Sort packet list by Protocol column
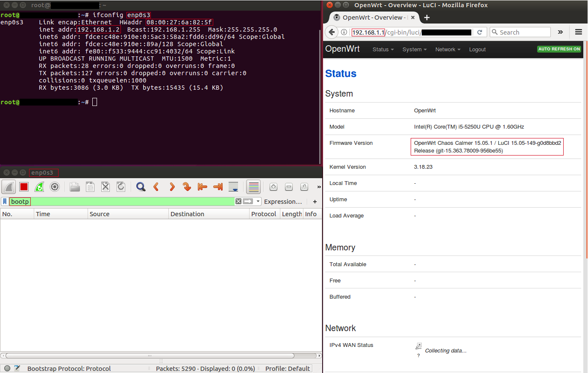Viewport: 588px width, 373px height. [265, 214]
